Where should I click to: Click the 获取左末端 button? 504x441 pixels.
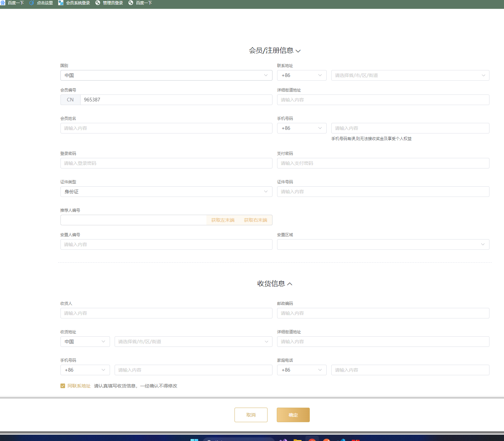click(223, 220)
